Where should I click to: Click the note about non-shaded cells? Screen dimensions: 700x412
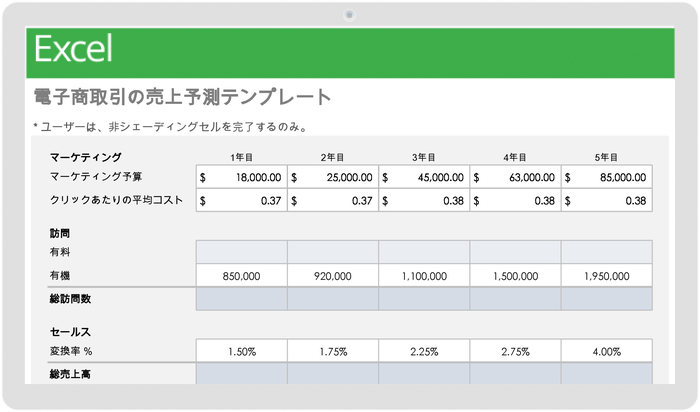[x=171, y=127]
